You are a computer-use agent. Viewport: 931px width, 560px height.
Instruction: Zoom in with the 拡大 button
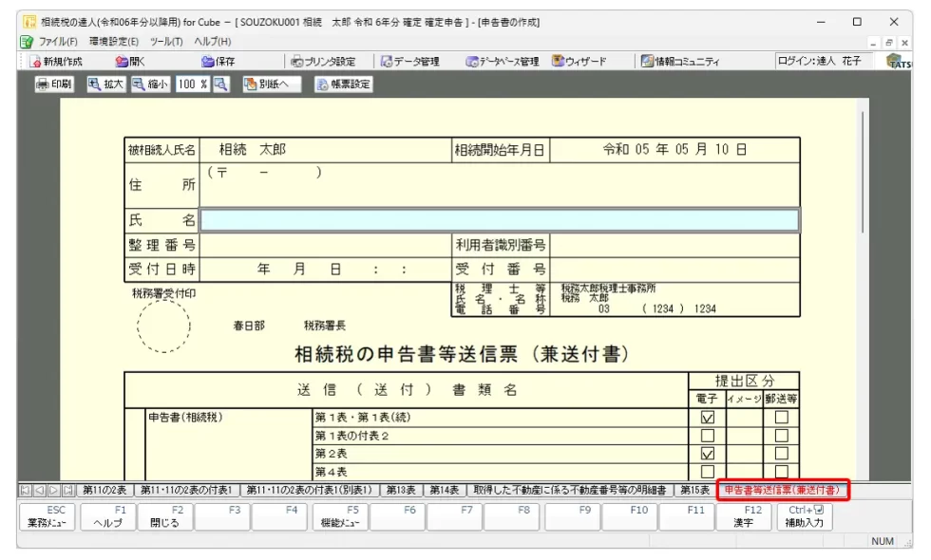pyautogui.click(x=105, y=84)
